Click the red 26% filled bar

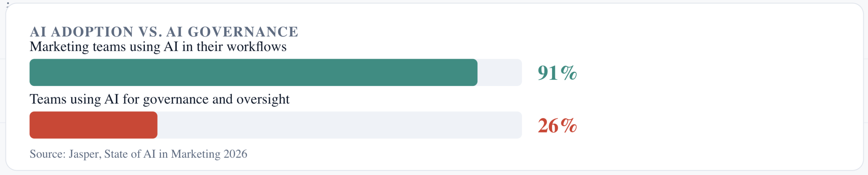pyautogui.click(x=93, y=125)
